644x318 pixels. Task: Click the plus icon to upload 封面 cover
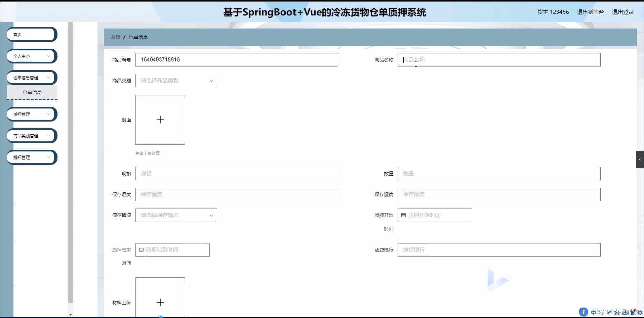[x=160, y=120]
